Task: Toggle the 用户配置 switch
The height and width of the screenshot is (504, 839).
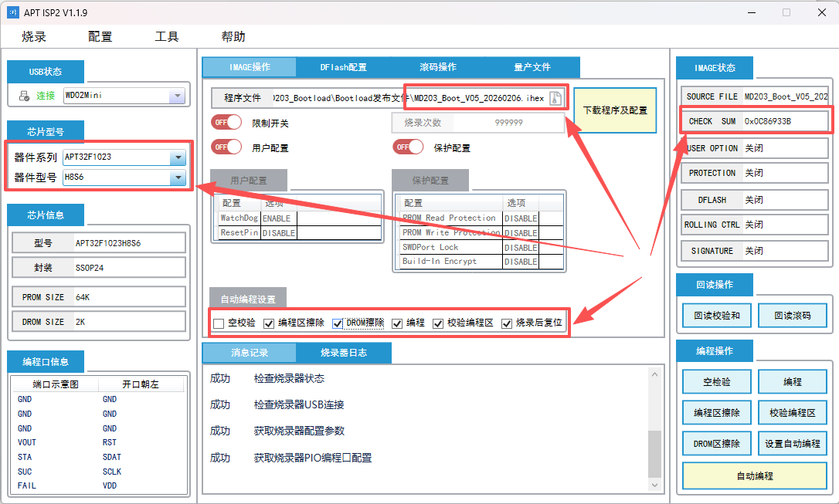Action: (226, 147)
